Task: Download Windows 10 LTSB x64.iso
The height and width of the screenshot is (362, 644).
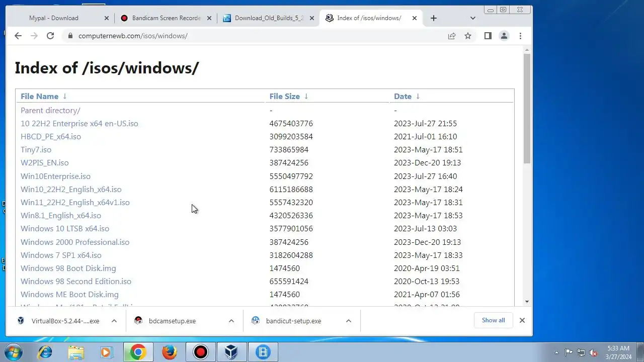Action: tap(65, 228)
